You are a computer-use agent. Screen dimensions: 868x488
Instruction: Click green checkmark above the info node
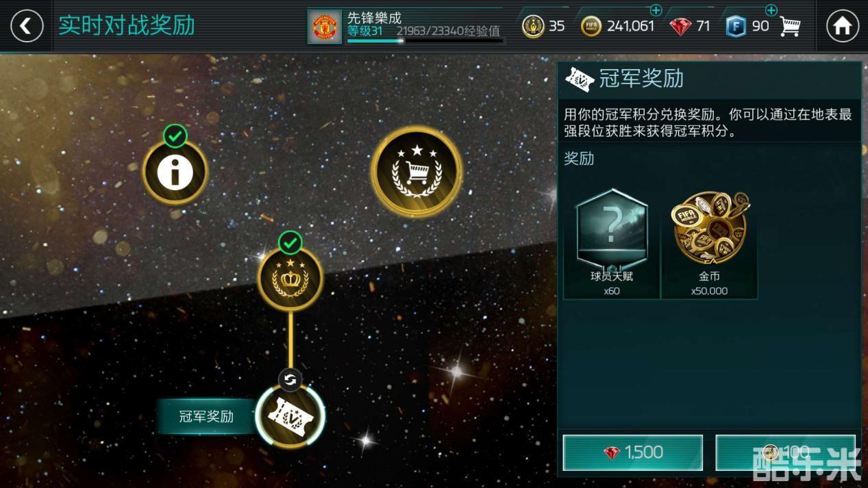(x=175, y=136)
